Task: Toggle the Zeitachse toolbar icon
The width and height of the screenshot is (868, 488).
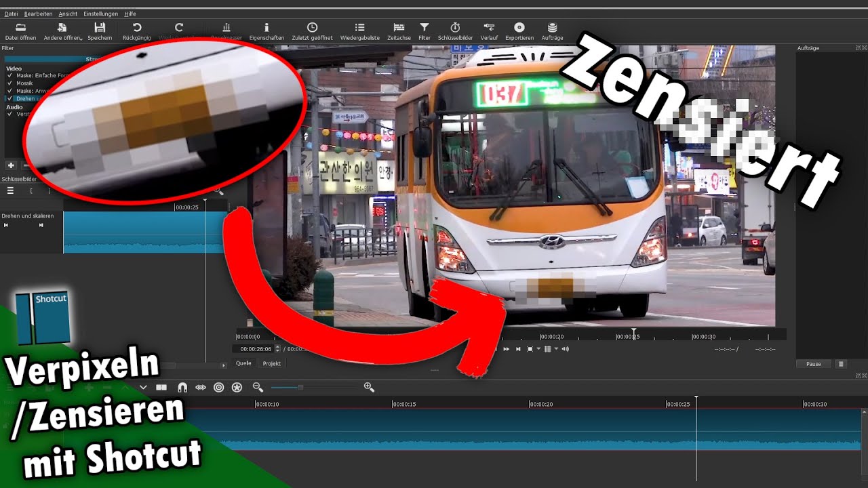Action: (x=399, y=27)
